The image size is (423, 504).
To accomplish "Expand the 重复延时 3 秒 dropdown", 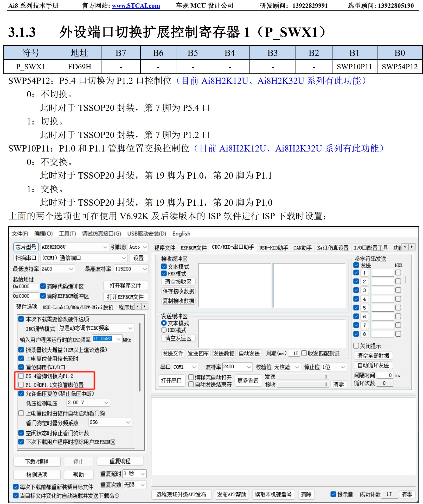I will pos(134,474).
